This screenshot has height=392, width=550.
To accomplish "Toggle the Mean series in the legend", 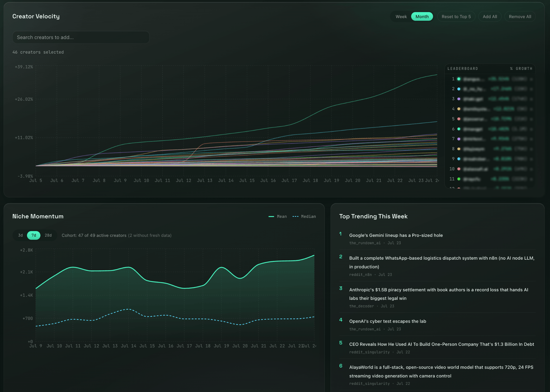I will click(x=277, y=216).
